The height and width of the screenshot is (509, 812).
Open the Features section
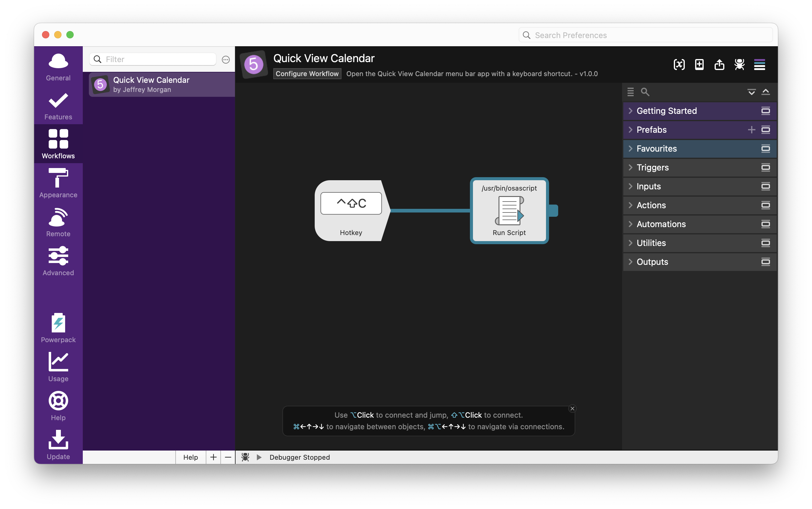(58, 106)
